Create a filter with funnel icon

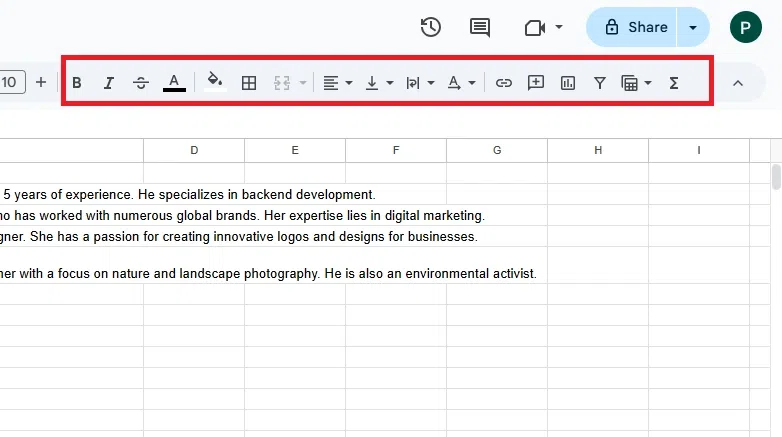coord(599,83)
